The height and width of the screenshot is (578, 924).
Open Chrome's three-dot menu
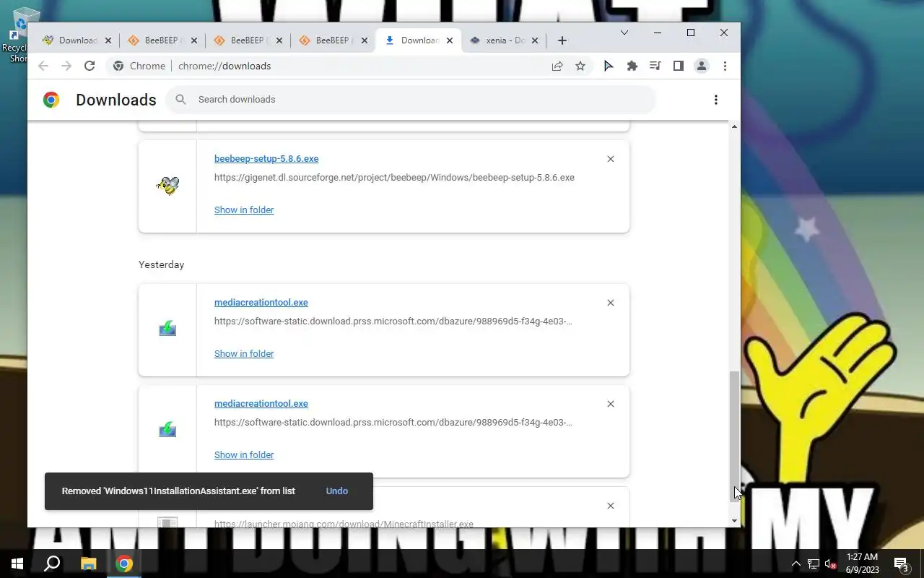(725, 66)
